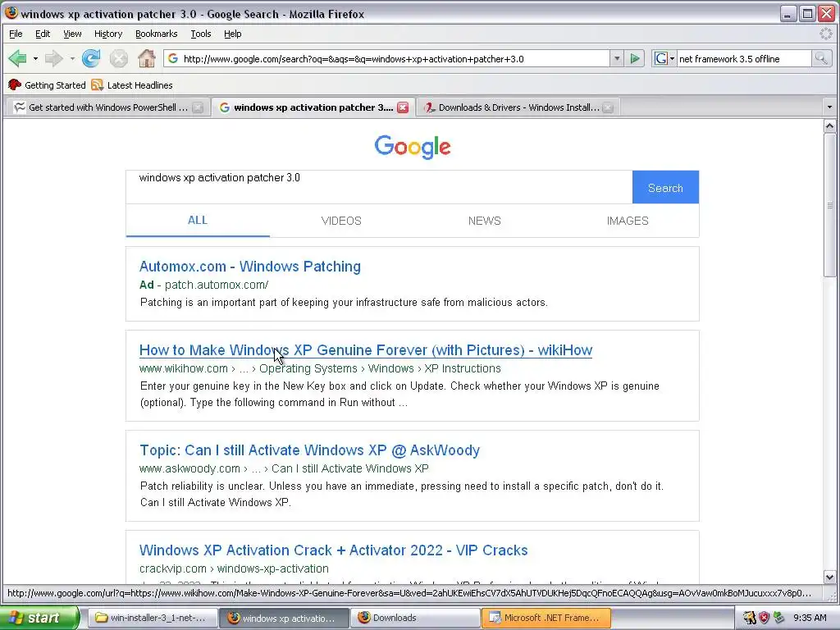Open the History menu
840x630 pixels.
108,34
